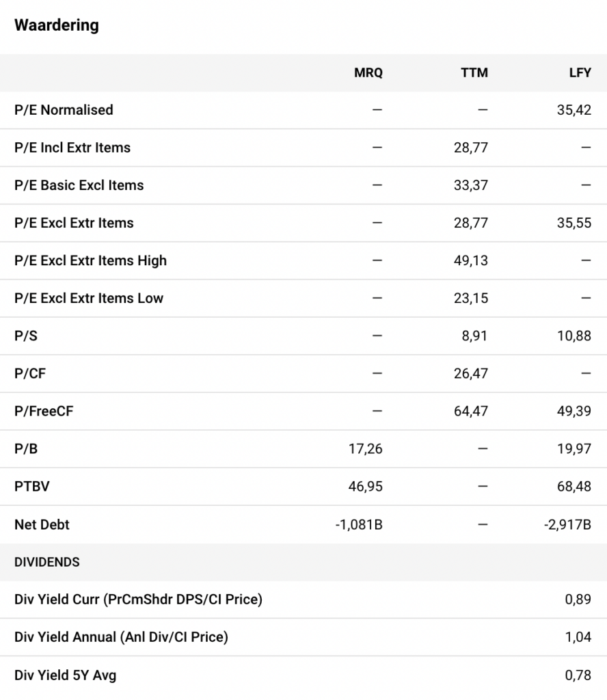The height and width of the screenshot is (700, 607).
Task: Click the Div Yield Curr row label
Action: coord(138,600)
